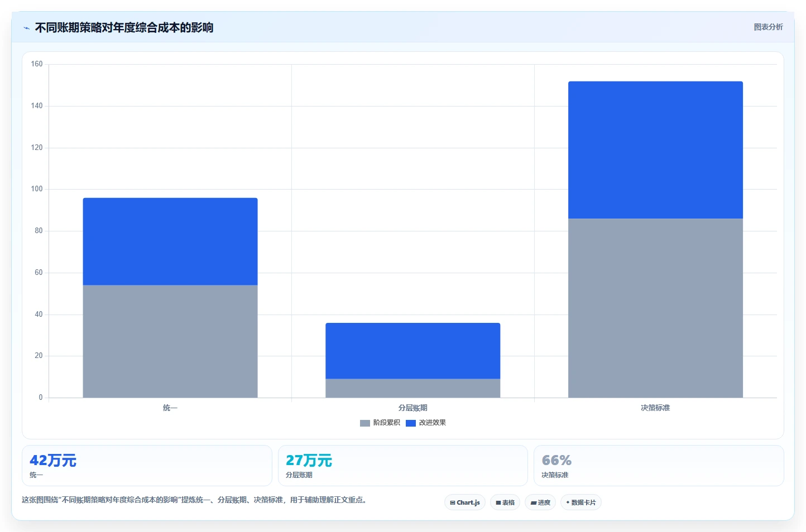Viewport: 806px width, 532px height.
Task: Click the 决策标准 x-axis label
Action: coord(655,408)
